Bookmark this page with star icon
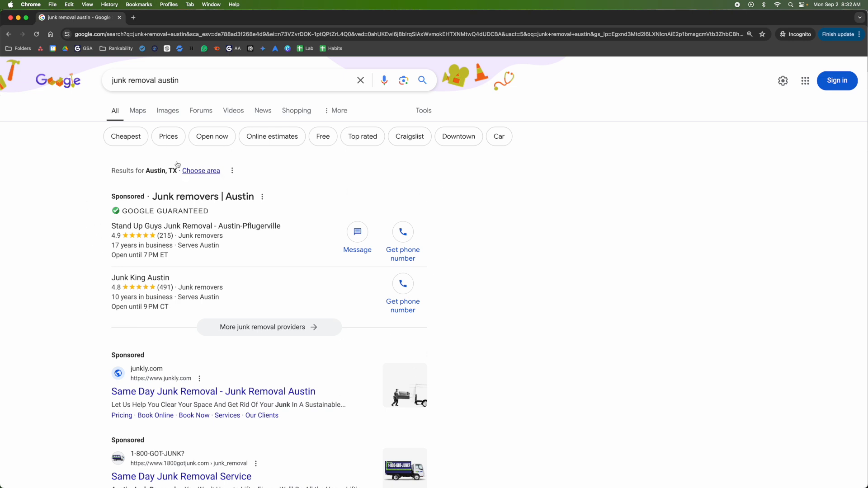 tap(762, 34)
